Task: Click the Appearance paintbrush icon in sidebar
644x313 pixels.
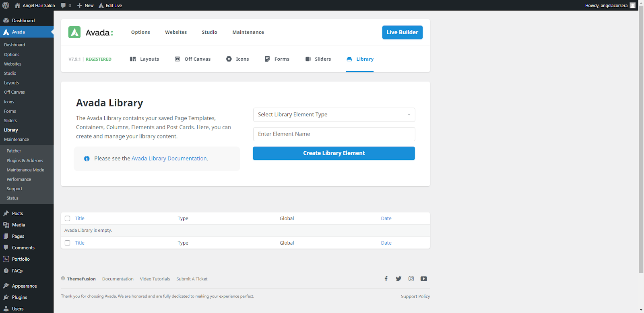Action: 6,286
